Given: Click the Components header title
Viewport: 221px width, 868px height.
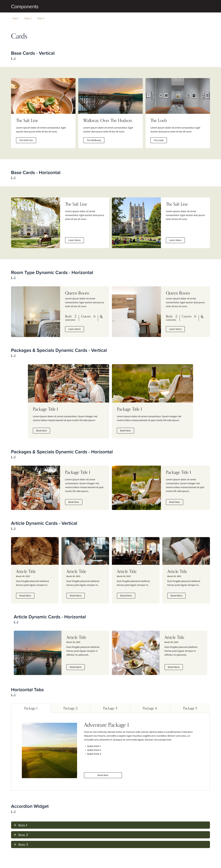Looking at the screenshot, I should pos(25,6).
